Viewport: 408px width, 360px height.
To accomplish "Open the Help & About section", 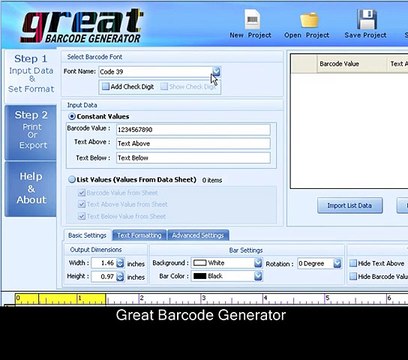I will [31, 189].
